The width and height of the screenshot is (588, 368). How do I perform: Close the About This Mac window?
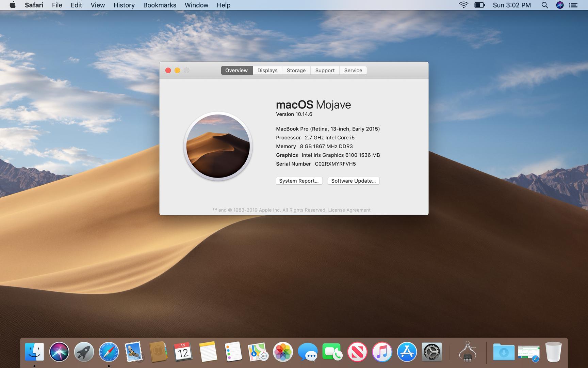click(168, 70)
